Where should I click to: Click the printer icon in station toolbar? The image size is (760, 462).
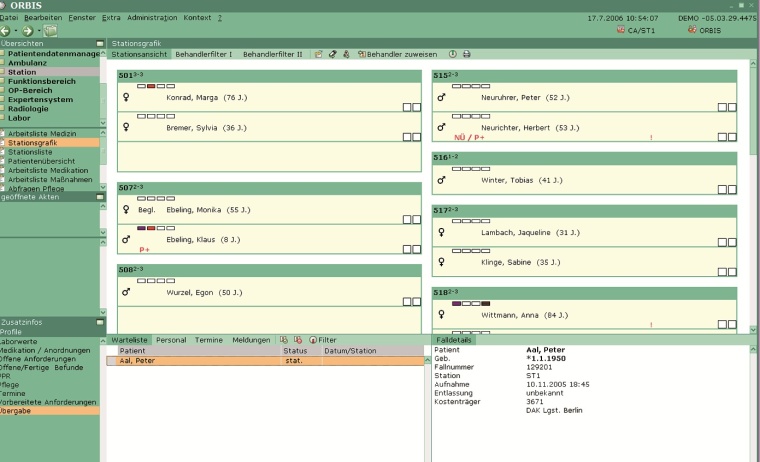click(466, 53)
